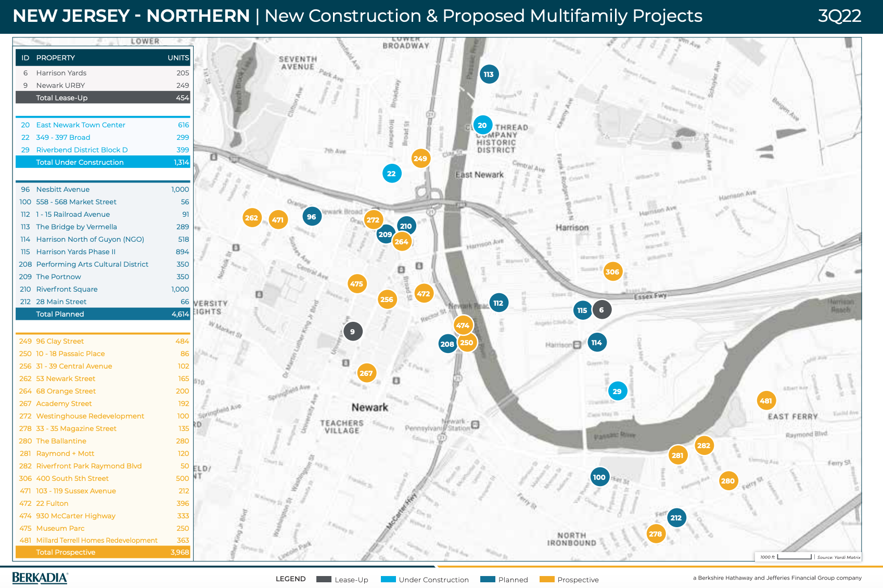Select the Total Planned summary row
Viewport: 883px width, 588px height.
tap(103, 314)
